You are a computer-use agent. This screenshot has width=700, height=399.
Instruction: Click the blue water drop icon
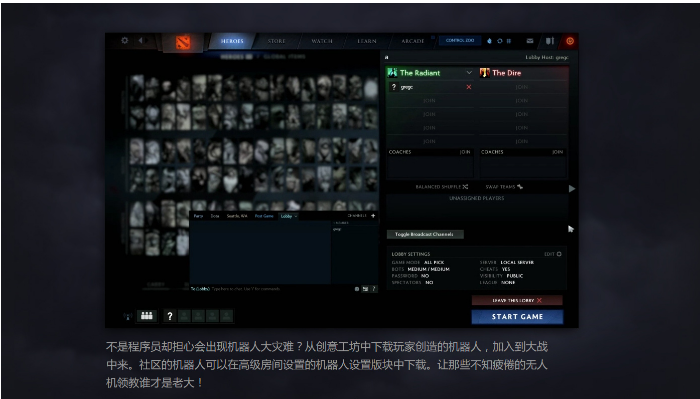(x=490, y=41)
